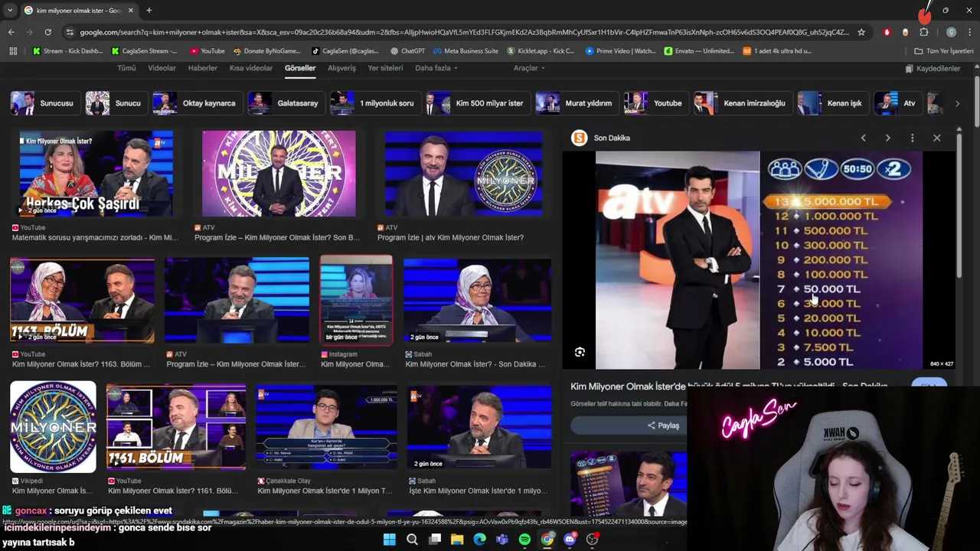Select the Kim 500 milyar ister chip
This screenshot has width=980, height=551.
pos(476,103)
